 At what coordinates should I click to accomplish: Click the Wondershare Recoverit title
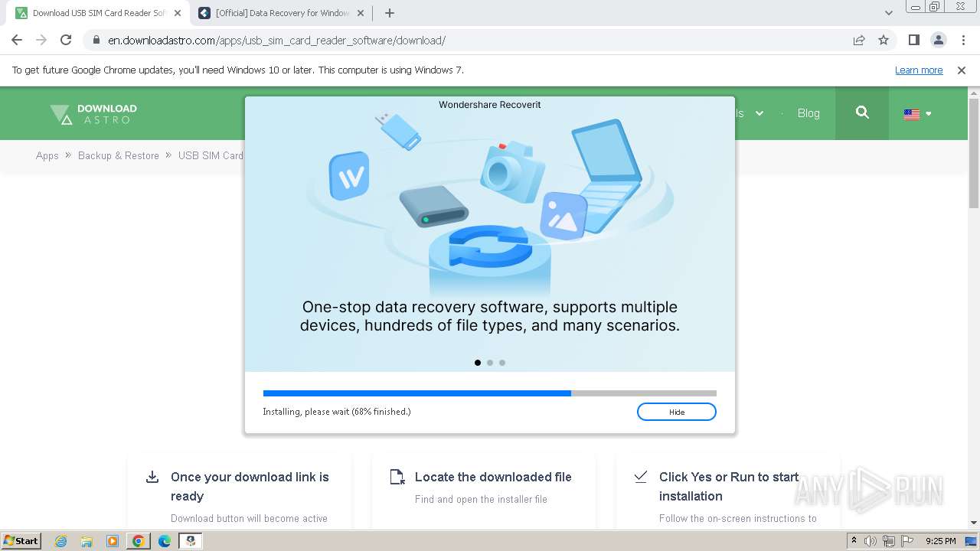pos(490,105)
